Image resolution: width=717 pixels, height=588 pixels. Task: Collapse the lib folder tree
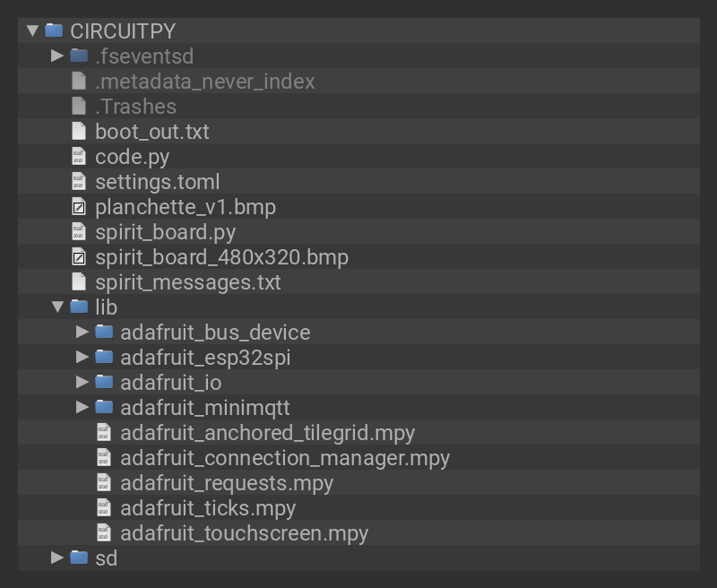point(57,307)
